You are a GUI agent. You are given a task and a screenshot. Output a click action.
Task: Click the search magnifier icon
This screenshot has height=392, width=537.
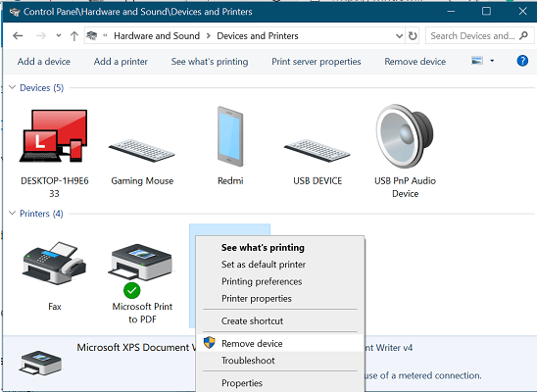pos(523,35)
